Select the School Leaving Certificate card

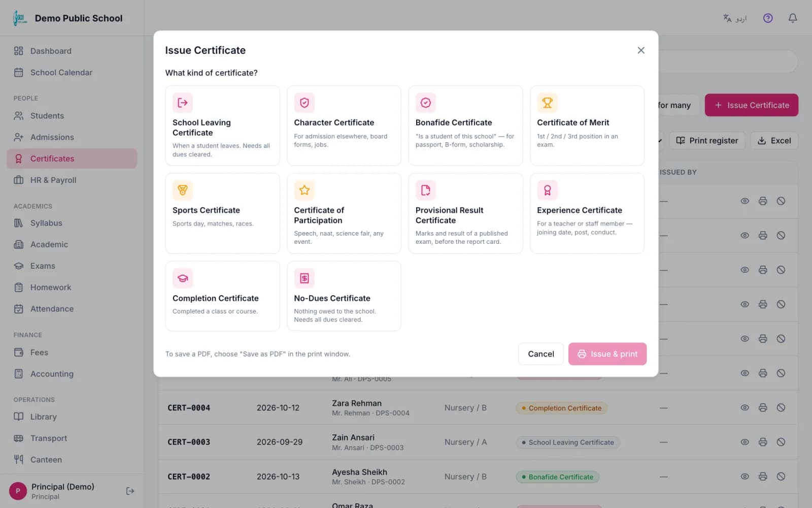click(x=222, y=125)
